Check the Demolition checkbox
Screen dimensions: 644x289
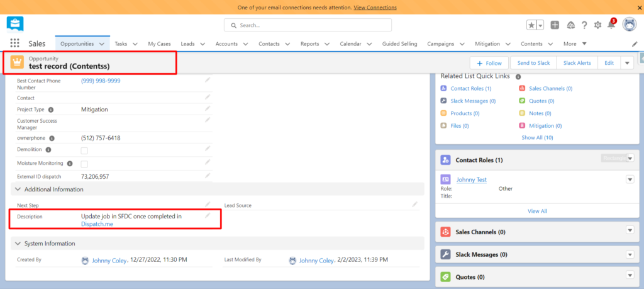(84, 150)
